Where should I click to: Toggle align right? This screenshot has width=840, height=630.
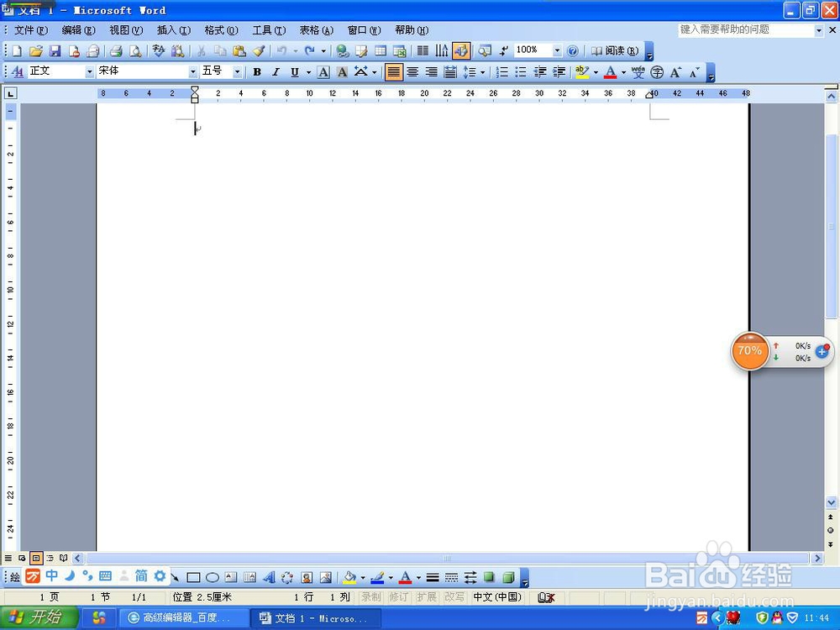point(431,71)
